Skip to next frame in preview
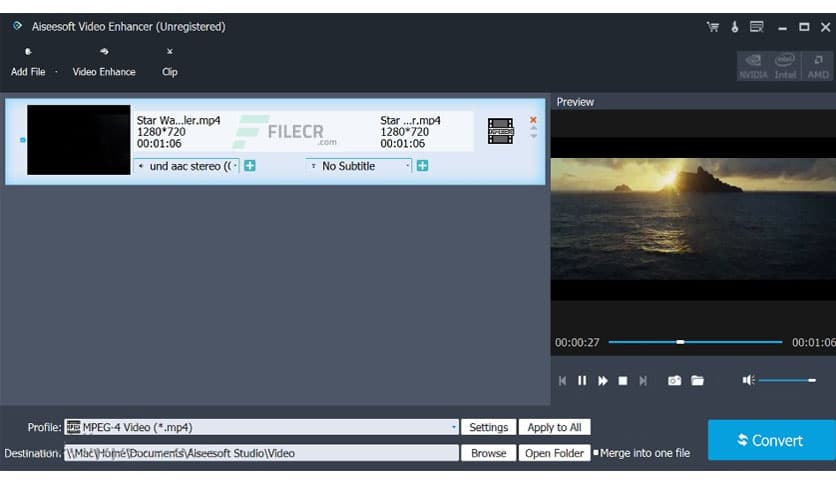 click(x=643, y=381)
